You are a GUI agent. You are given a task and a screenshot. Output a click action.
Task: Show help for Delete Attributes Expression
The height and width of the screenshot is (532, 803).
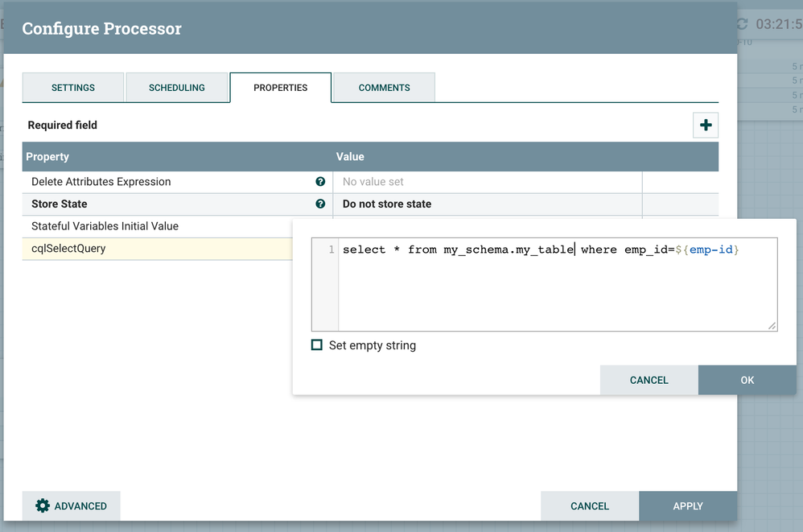click(320, 182)
